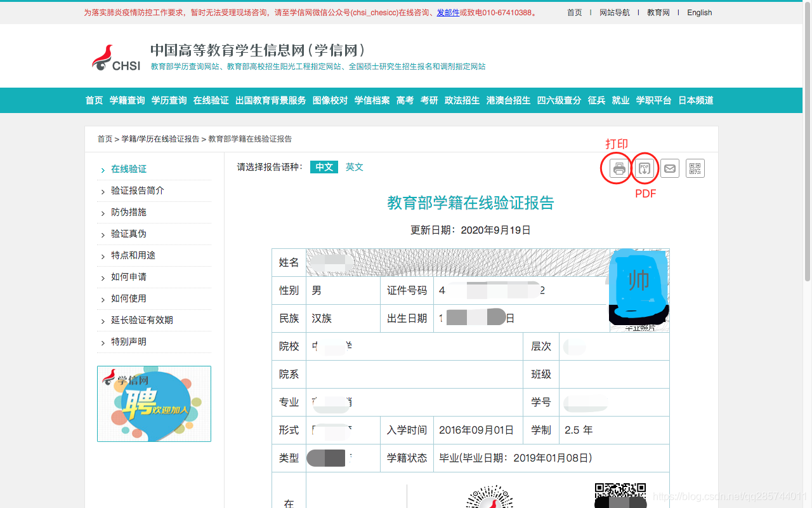This screenshot has height=508, width=812.
Task: Click the print report icon
Action: [x=619, y=168]
